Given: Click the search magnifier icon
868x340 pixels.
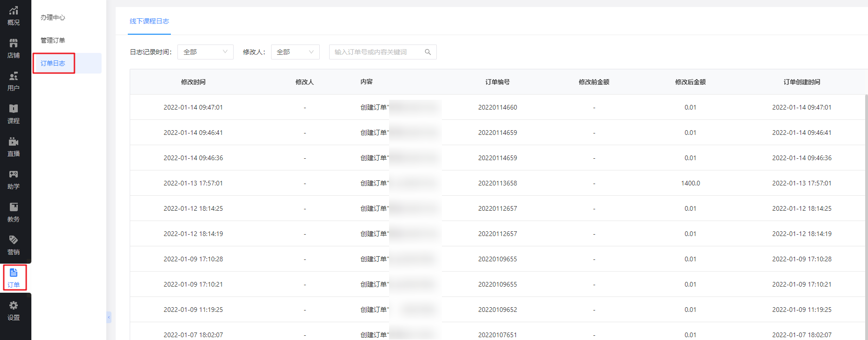Looking at the screenshot, I should coord(427,52).
